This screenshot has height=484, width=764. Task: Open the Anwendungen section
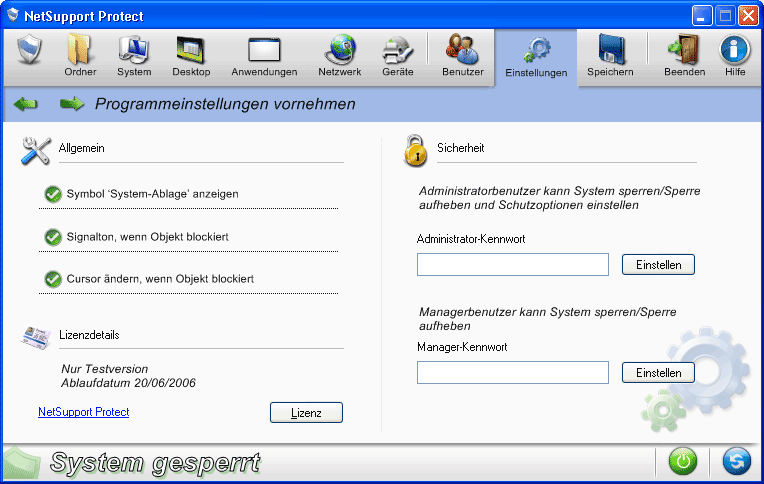[x=264, y=55]
